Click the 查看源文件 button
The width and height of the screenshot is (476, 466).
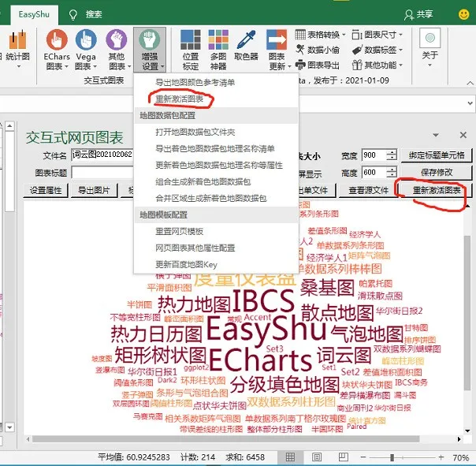point(368,191)
